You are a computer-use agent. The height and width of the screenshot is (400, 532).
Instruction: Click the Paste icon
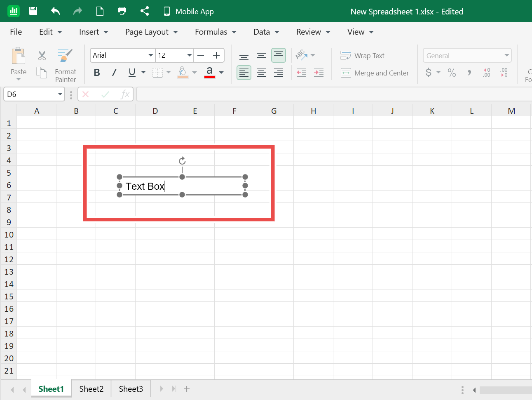point(19,56)
